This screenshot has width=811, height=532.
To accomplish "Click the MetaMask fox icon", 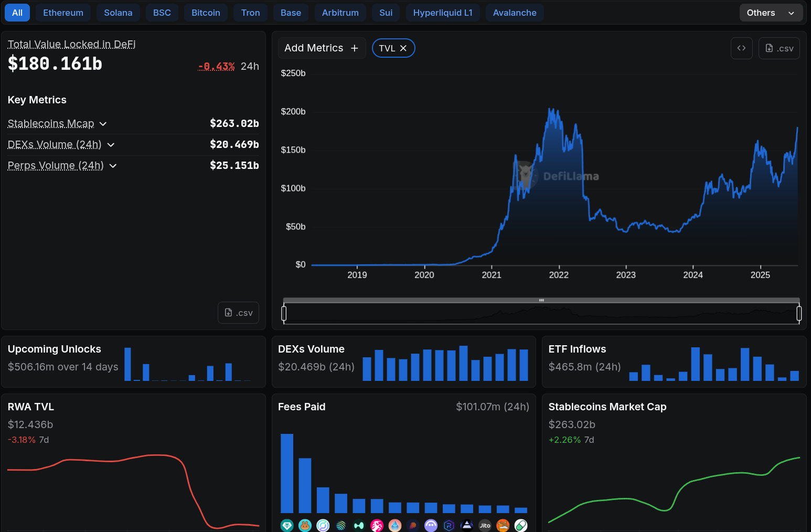I will click(x=503, y=525).
